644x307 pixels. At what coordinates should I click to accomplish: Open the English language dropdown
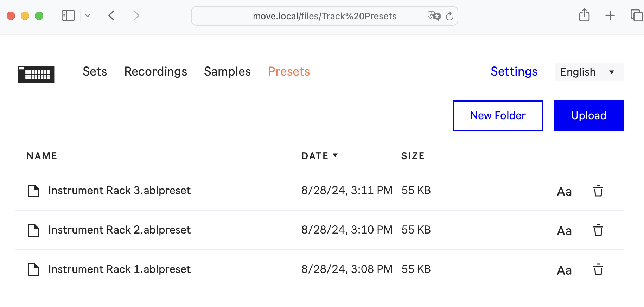click(x=588, y=72)
